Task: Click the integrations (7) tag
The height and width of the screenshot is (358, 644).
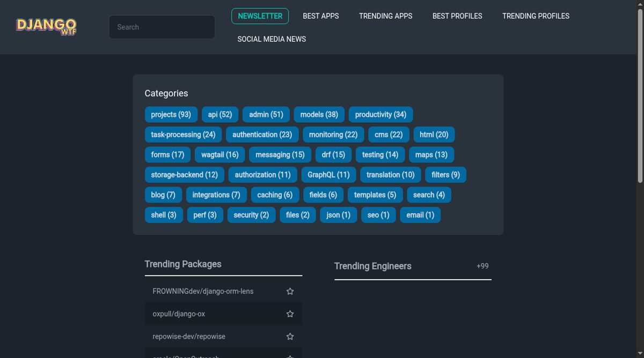Action: (216, 195)
